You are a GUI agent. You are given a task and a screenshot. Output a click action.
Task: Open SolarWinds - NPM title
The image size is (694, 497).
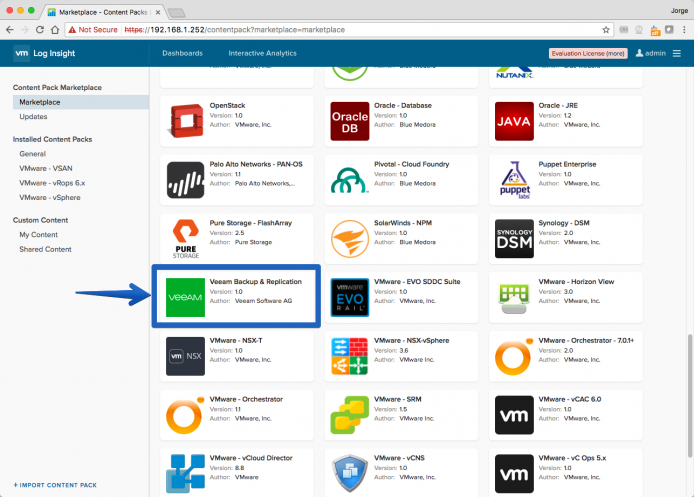click(403, 223)
